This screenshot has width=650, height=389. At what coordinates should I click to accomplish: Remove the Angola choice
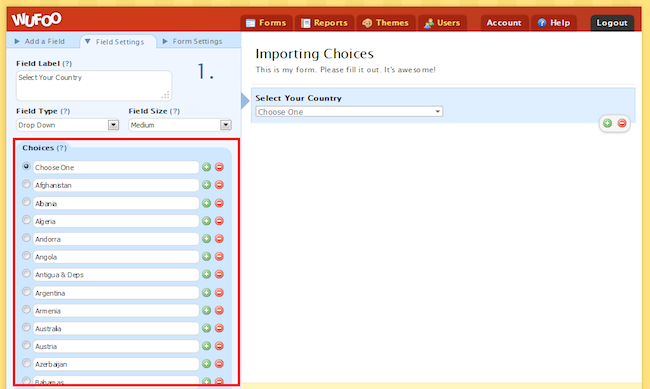[219, 257]
